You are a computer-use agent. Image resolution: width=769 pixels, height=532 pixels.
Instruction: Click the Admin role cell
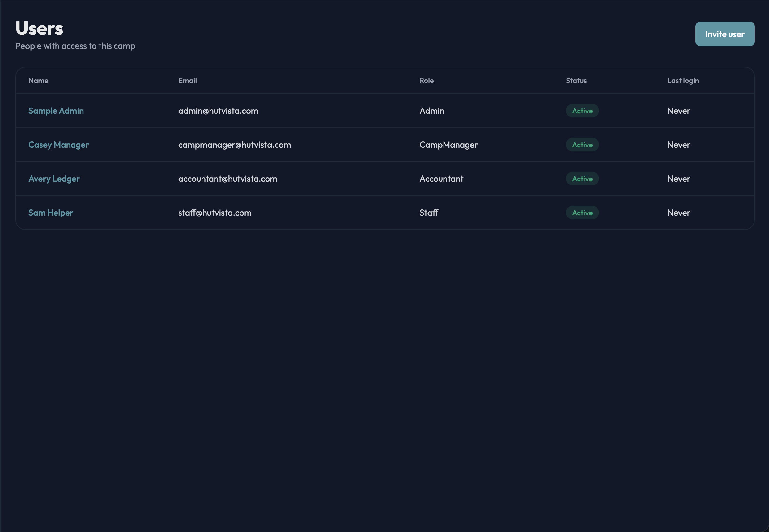432,111
